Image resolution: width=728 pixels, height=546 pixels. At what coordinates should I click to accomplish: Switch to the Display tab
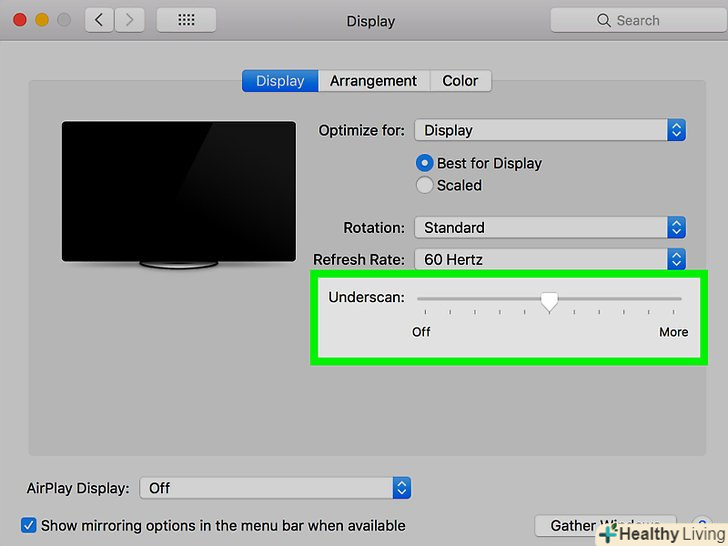280,81
